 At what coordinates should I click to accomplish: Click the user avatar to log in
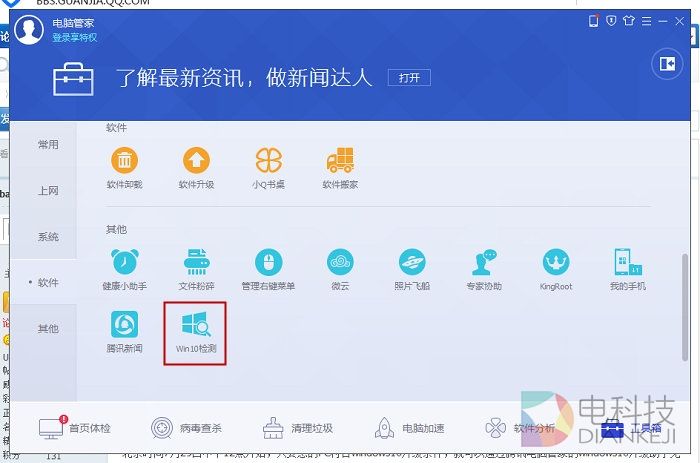point(29,29)
